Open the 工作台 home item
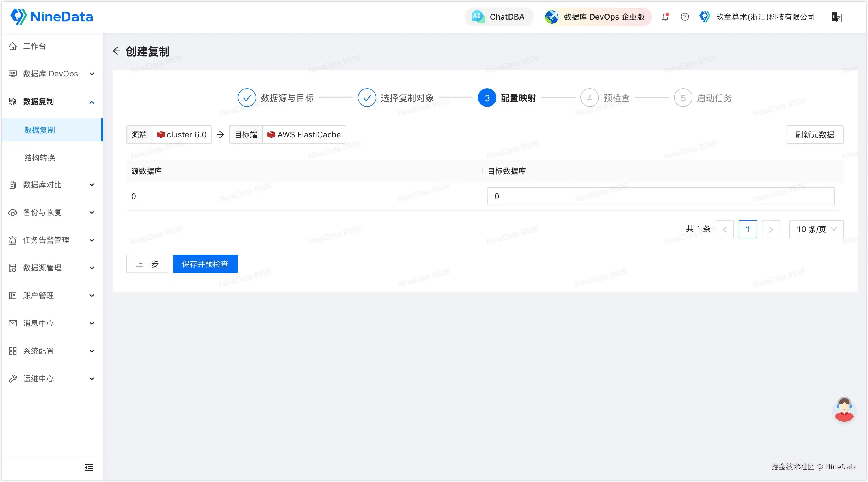This screenshot has width=868, height=482. point(34,46)
